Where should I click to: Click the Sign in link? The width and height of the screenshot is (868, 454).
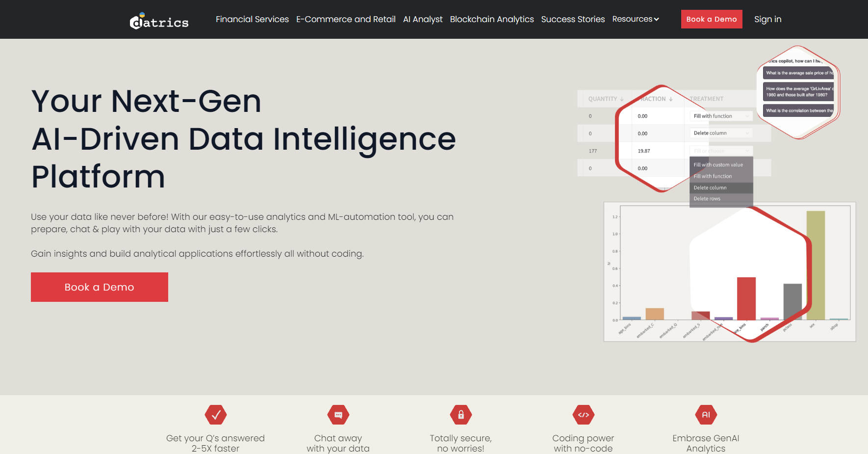coord(767,19)
